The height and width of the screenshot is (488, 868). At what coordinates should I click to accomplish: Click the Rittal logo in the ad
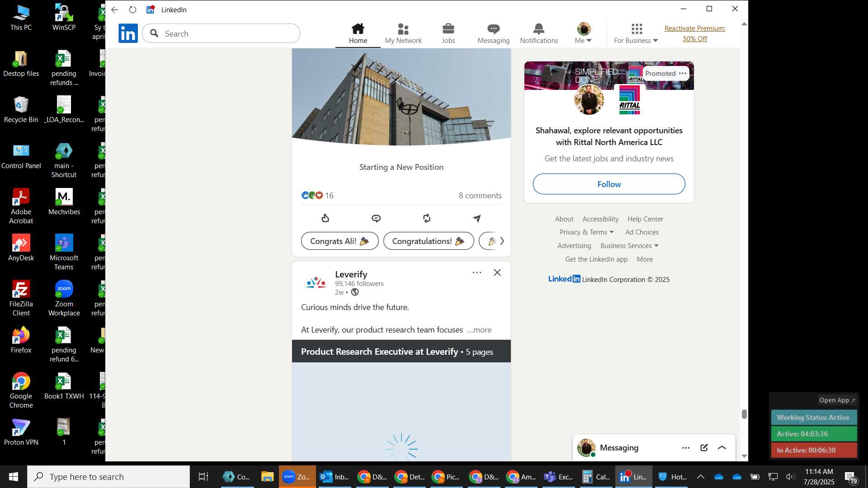(630, 99)
